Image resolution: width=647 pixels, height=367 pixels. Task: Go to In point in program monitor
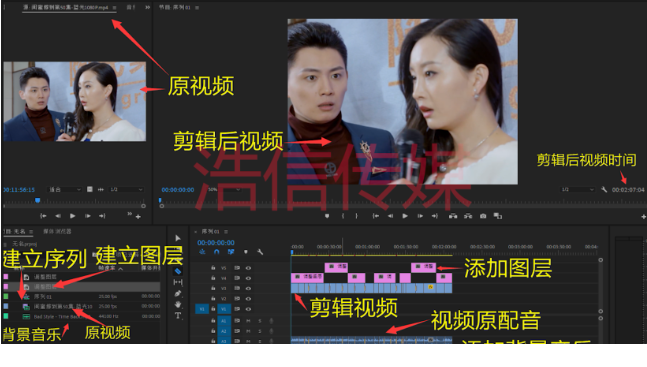click(x=375, y=216)
